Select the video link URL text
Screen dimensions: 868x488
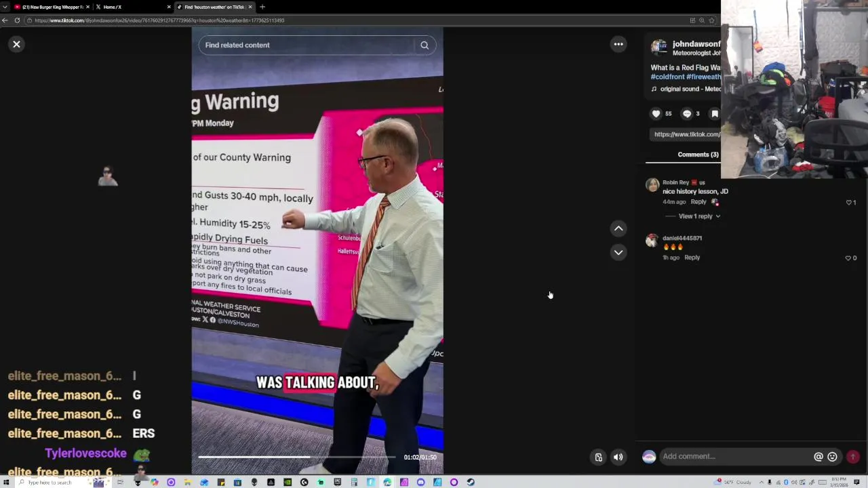[x=687, y=134]
